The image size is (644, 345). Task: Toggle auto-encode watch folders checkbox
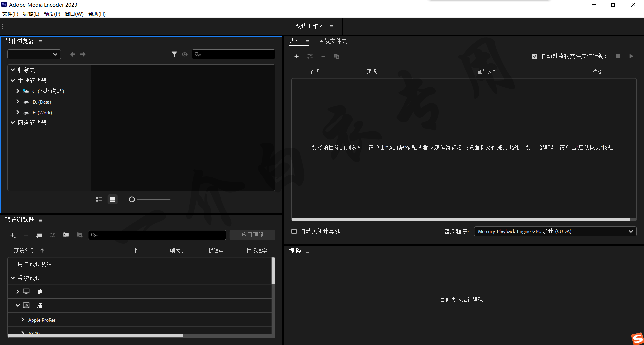pyautogui.click(x=535, y=56)
